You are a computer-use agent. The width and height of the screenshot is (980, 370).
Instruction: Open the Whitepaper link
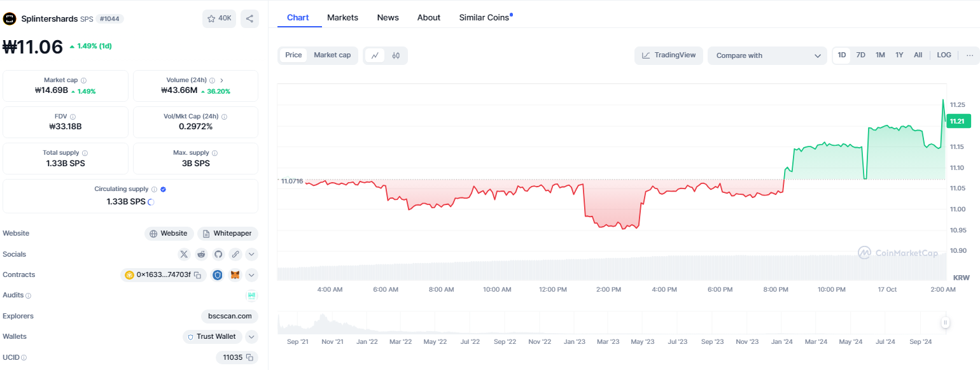pos(228,234)
